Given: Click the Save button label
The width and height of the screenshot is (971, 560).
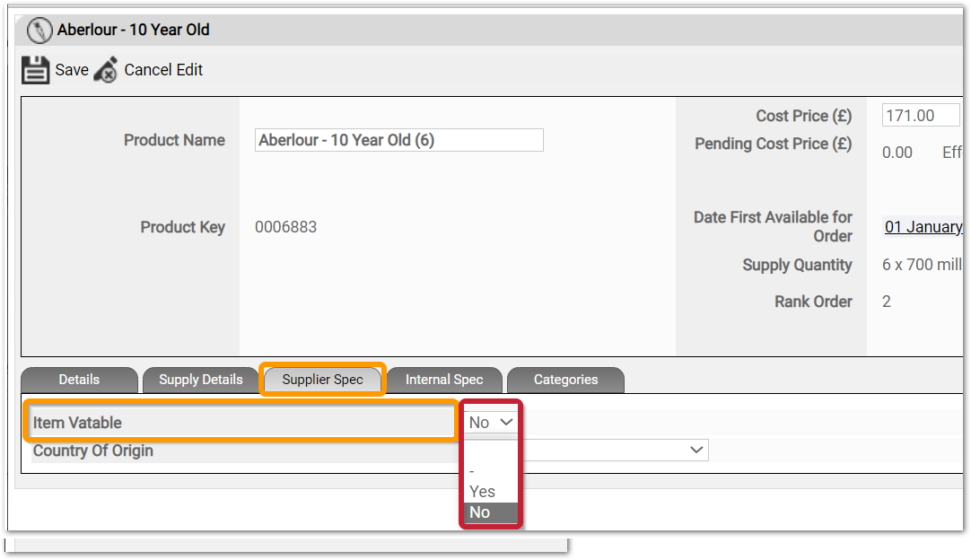Looking at the screenshot, I should click(x=72, y=70).
